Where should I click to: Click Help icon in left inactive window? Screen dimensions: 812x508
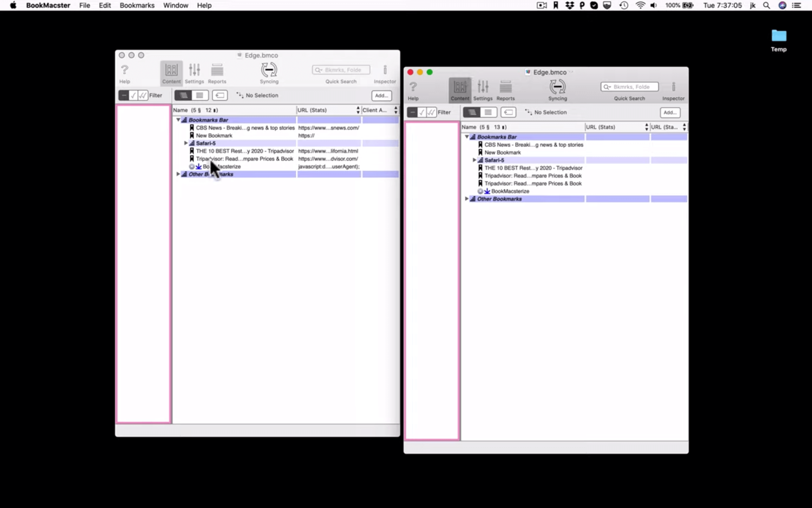[124, 70]
